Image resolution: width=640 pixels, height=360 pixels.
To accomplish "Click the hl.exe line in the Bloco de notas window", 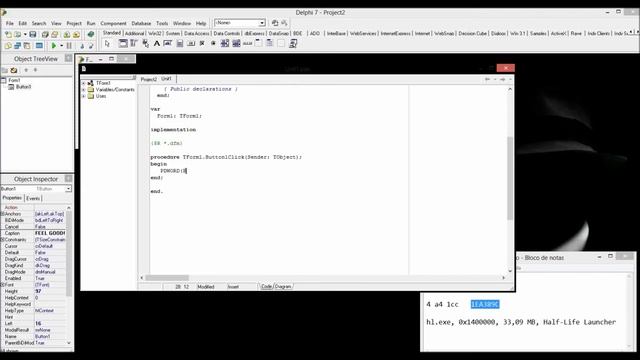I will pos(521,322).
